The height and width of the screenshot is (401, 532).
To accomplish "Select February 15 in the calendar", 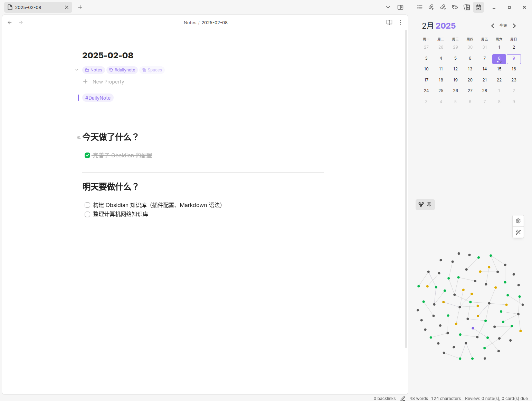I will pyautogui.click(x=499, y=69).
